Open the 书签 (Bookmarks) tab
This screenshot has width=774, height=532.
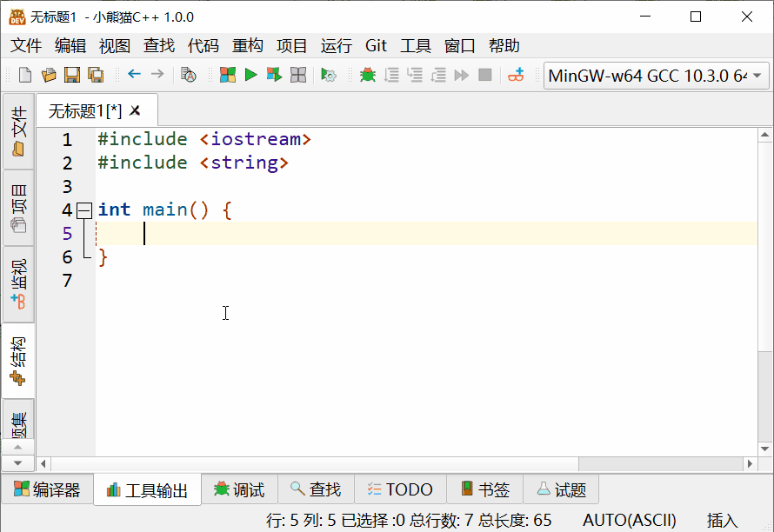point(484,490)
